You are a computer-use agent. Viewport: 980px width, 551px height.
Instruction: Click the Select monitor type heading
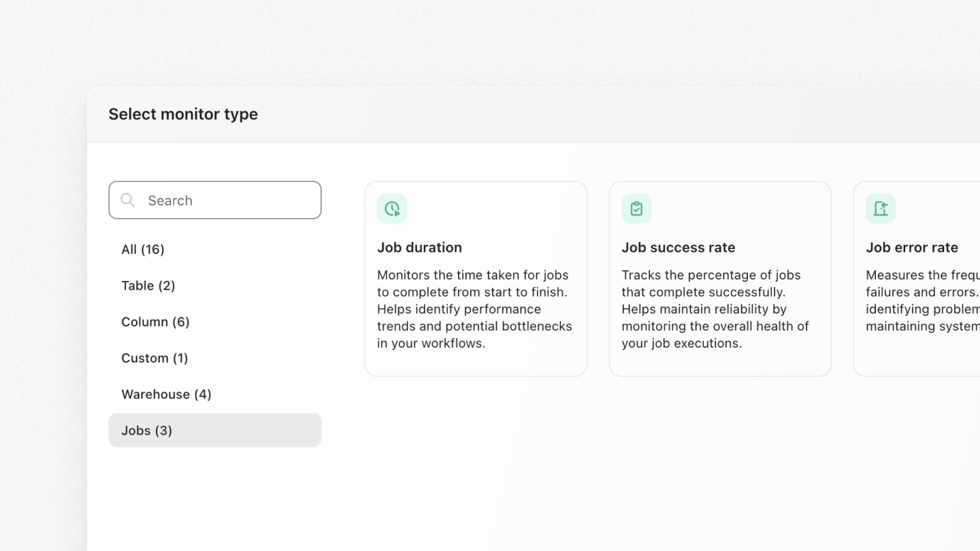click(183, 114)
